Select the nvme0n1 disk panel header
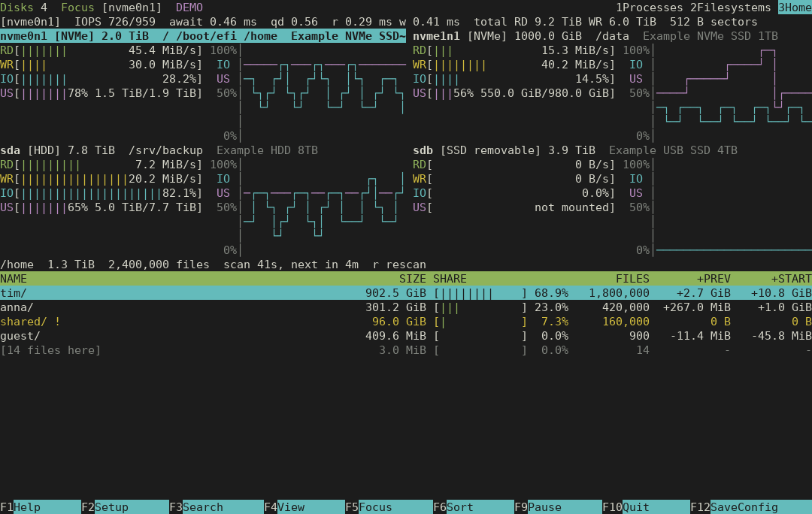The height and width of the screenshot is (514, 812). [203, 36]
